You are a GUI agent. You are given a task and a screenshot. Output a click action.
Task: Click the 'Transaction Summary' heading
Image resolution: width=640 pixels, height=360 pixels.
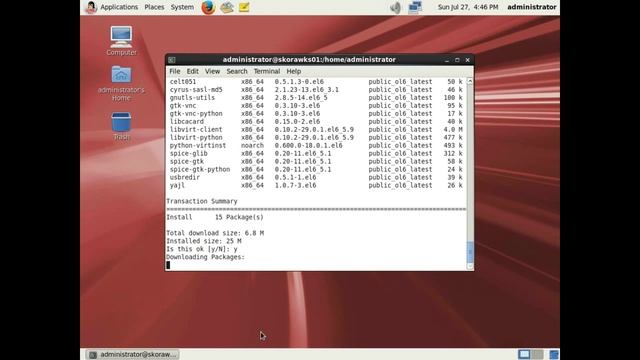(202, 201)
